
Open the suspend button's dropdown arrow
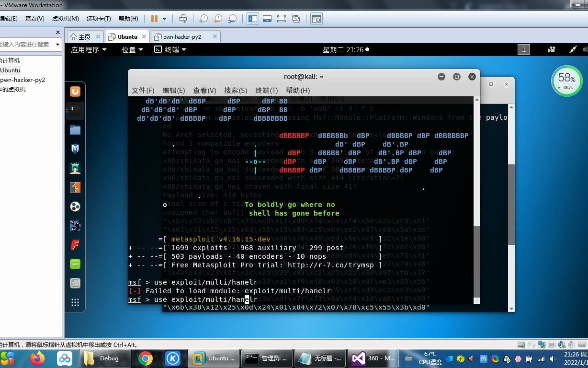(165, 18)
